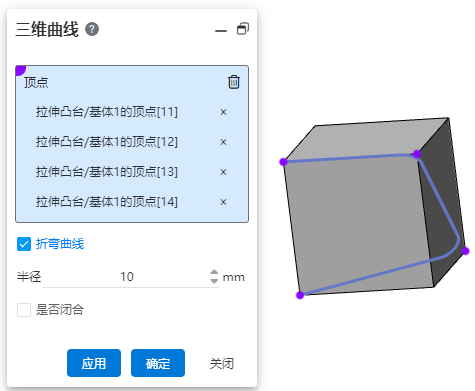The height and width of the screenshot is (391, 475).
Task: Select the bottom-left purple vertex on cube
Action: pos(300,295)
